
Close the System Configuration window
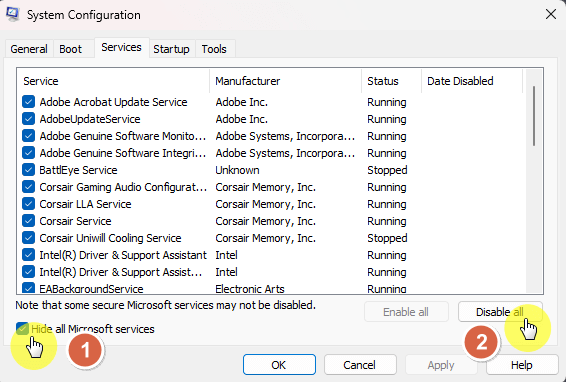click(551, 14)
